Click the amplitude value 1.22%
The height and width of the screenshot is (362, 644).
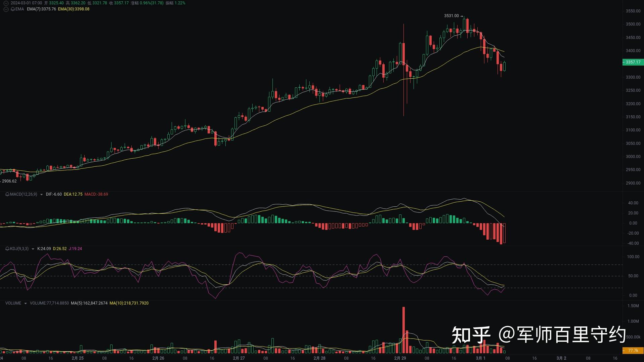tap(180, 3)
